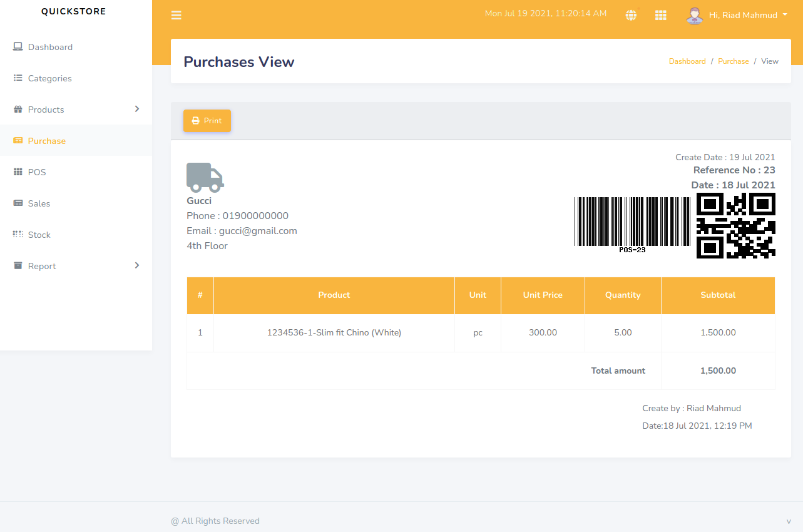Open Report menu item

tap(76, 266)
